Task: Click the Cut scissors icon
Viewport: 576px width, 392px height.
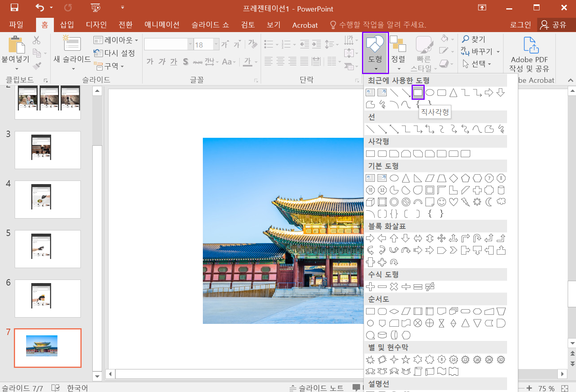Action: (x=36, y=40)
